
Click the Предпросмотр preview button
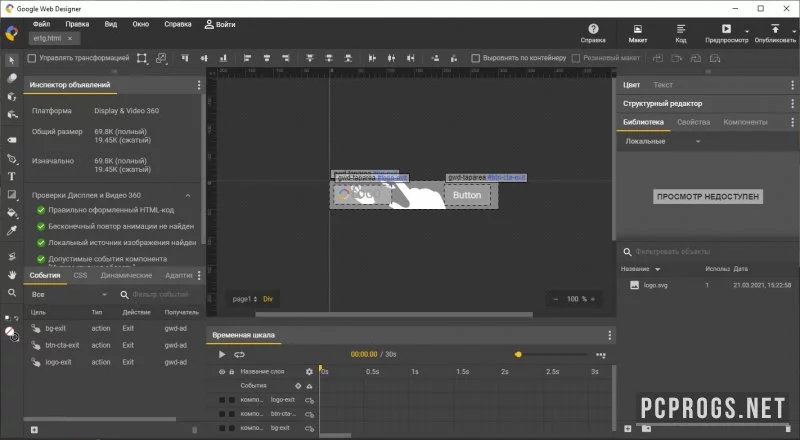[726, 33]
